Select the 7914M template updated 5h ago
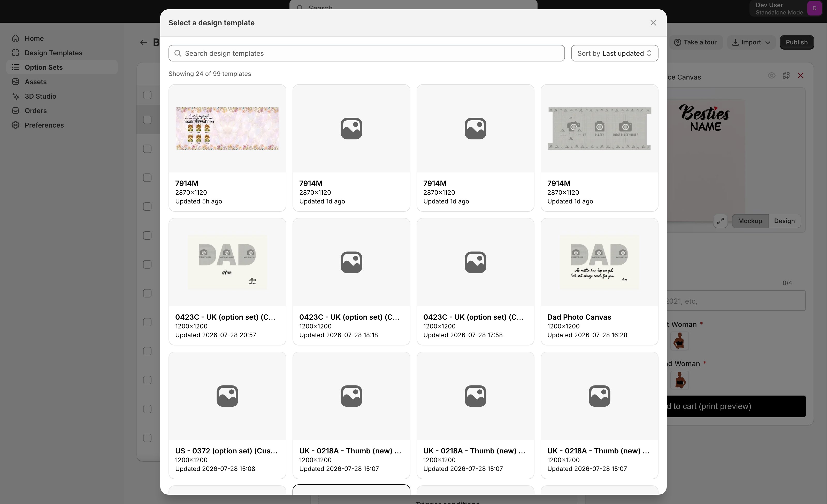Viewport: 827px width, 504px height. tap(227, 148)
